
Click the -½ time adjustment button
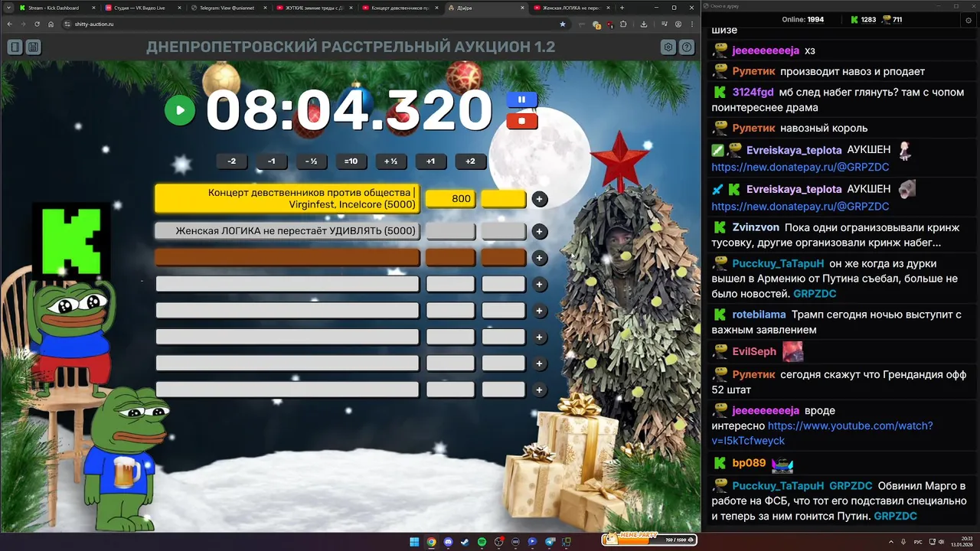point(311,161)
